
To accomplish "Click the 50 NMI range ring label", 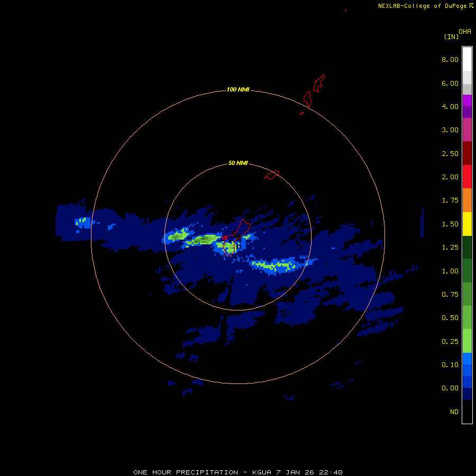I will [x=238, y=163].
